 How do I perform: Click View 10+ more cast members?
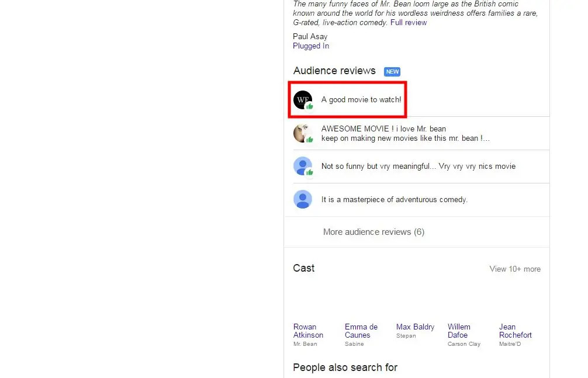[x=515, y=269]
